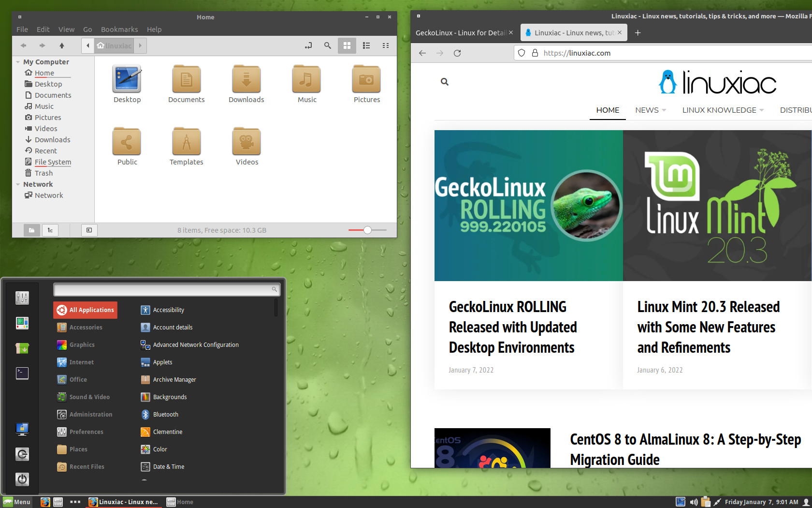Open search in file manager toolbar
The image size is (812, 508).
[x=328, y=45]
